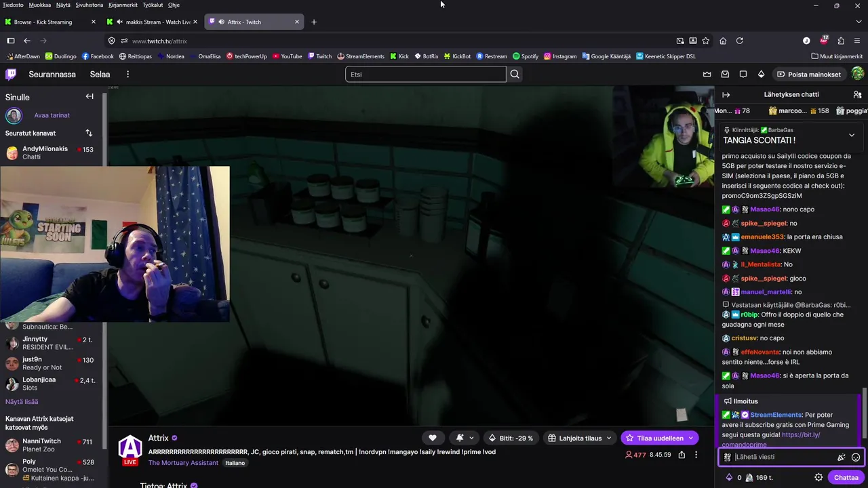The width and height of the screenshot is (868, 488).
Task: Open the Kick bookmark
Action: pyautogui.click(x=399, y=56)
